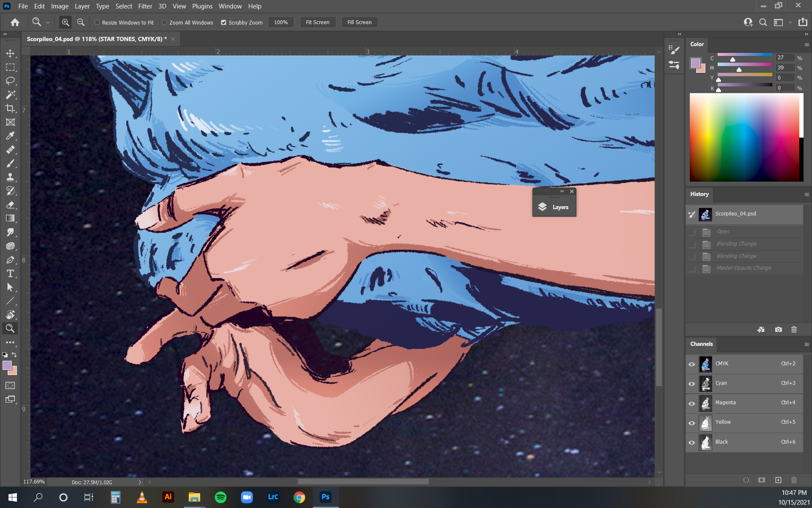
Task: Select the Eyedropper tool
Action: 10,136
